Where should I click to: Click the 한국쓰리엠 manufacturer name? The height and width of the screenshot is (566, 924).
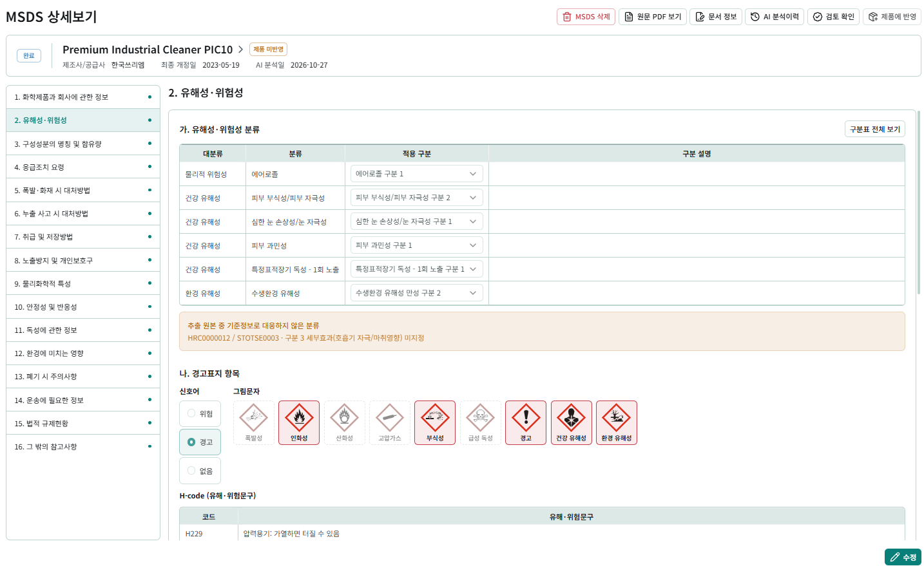click(x=128, y=65)
